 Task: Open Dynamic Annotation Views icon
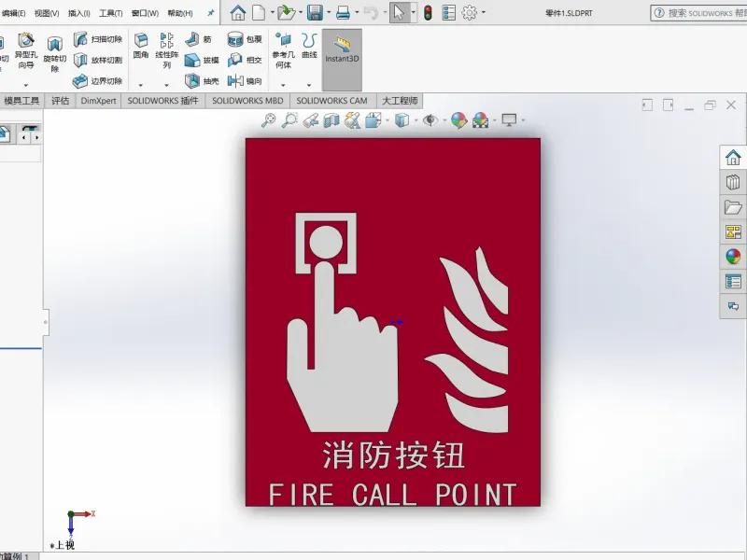353,120
